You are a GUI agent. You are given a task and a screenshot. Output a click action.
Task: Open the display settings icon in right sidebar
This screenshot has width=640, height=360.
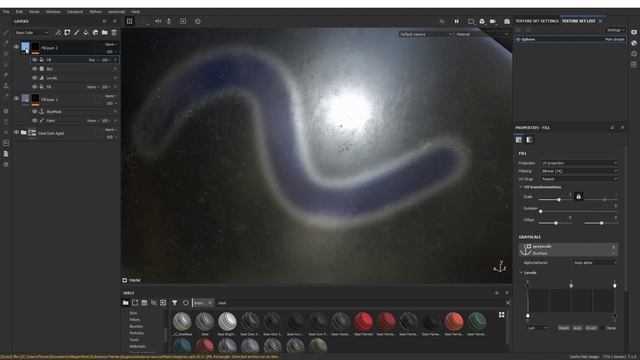pos(634,32)
